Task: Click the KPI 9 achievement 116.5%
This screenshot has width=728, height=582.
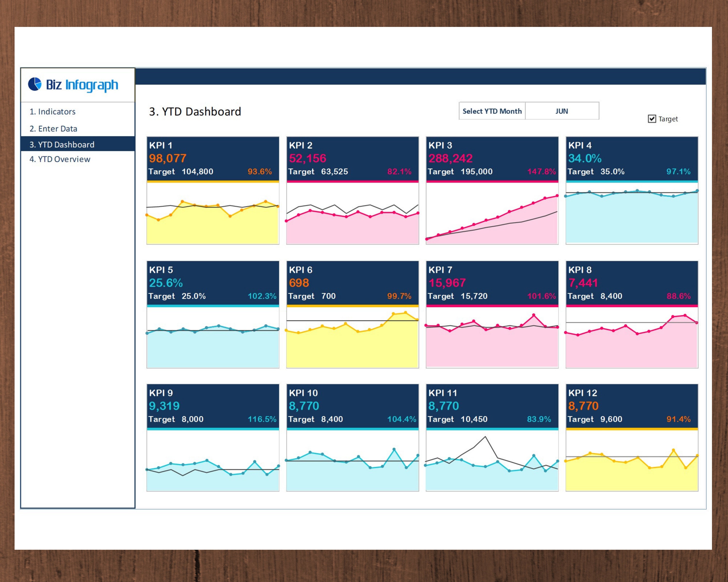Action: [262, 419]
